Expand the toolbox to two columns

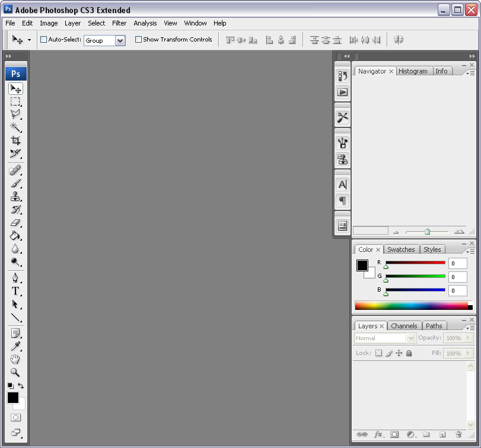[x=8, y=56]
